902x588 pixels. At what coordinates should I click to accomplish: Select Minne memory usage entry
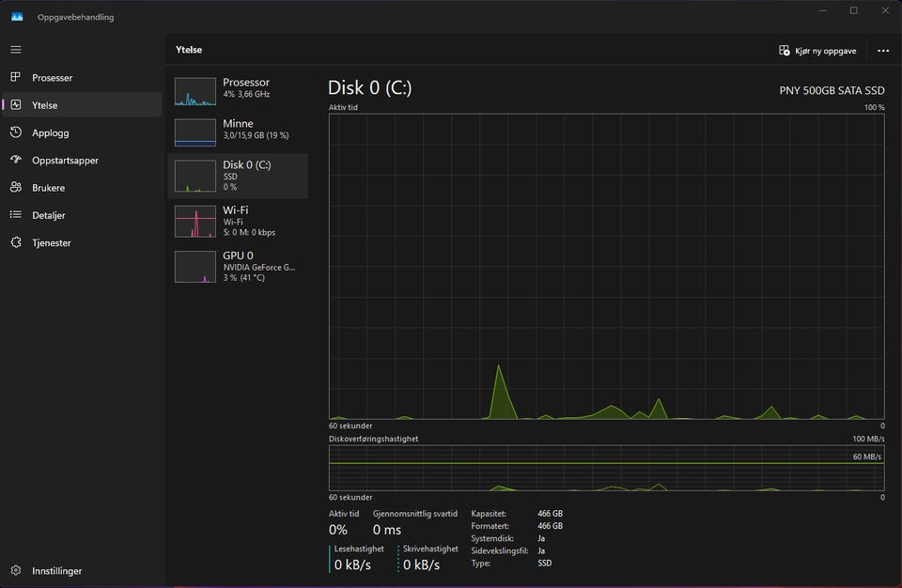(238, 131)
